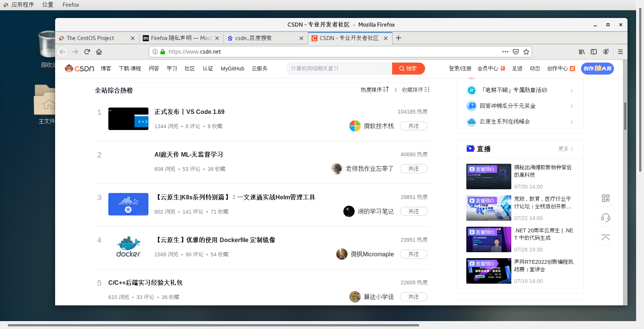Image resolution: width=644 pixels, height=329 pixels.
Task: Follow 老师我作业忘带了 with 关注 button
Action: (414, 169)
